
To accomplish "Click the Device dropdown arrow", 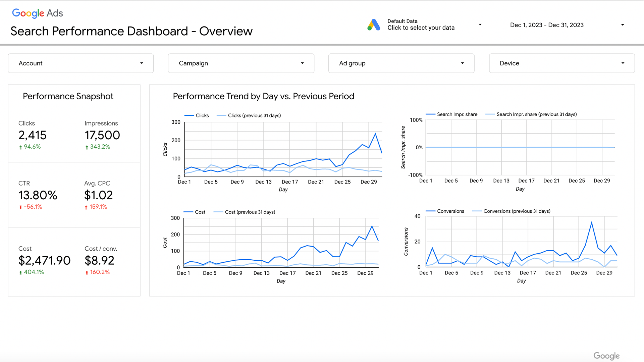I will point(623,63).
